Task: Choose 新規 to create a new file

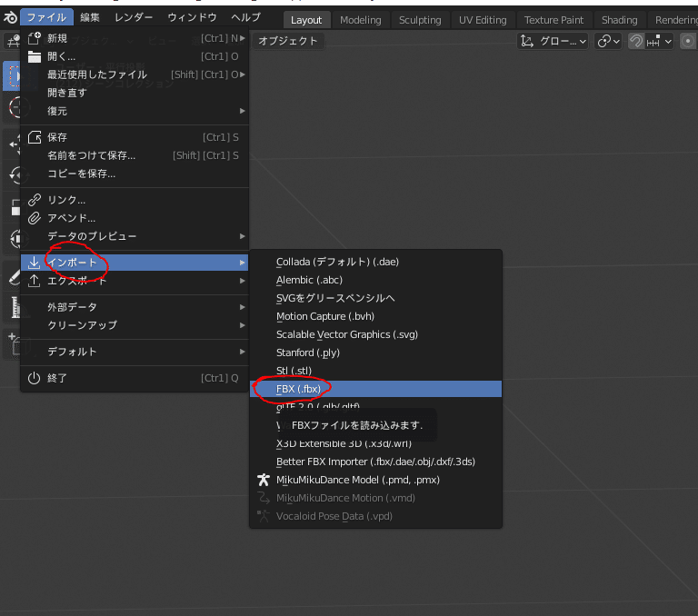Action: click(x=135, y=38)
